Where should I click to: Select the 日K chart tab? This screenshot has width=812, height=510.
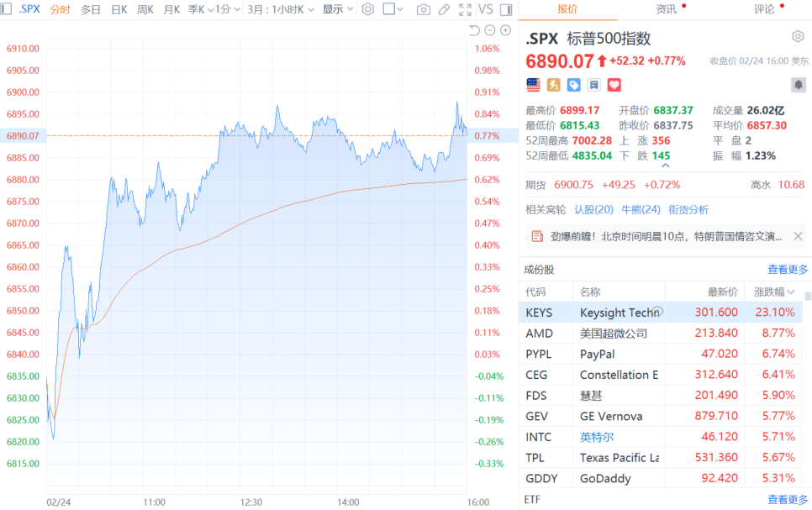point(119,9)
